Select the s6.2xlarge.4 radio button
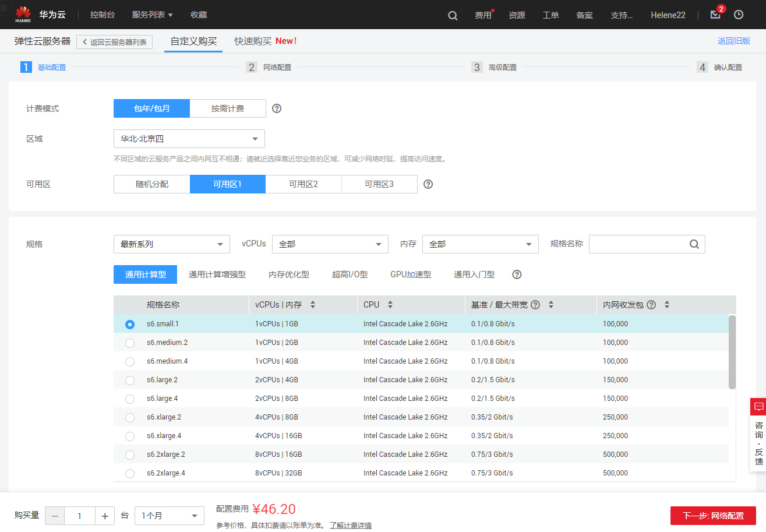 pyautogui.click(x=130, y=473)
